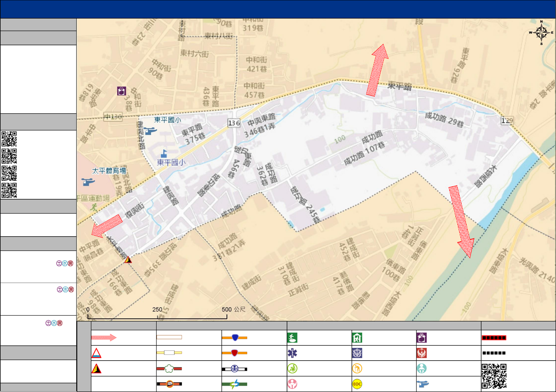
Task: Click the lowest 震 hazard icon in left panel
Action: pos(60,323)
